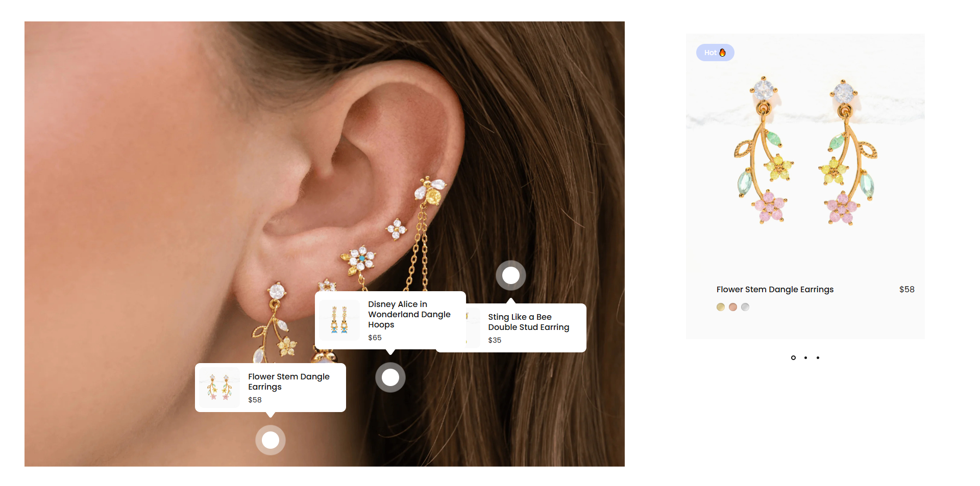
Task: Open Sting Like a Bee Double Stud Earring
Action: 529,322
